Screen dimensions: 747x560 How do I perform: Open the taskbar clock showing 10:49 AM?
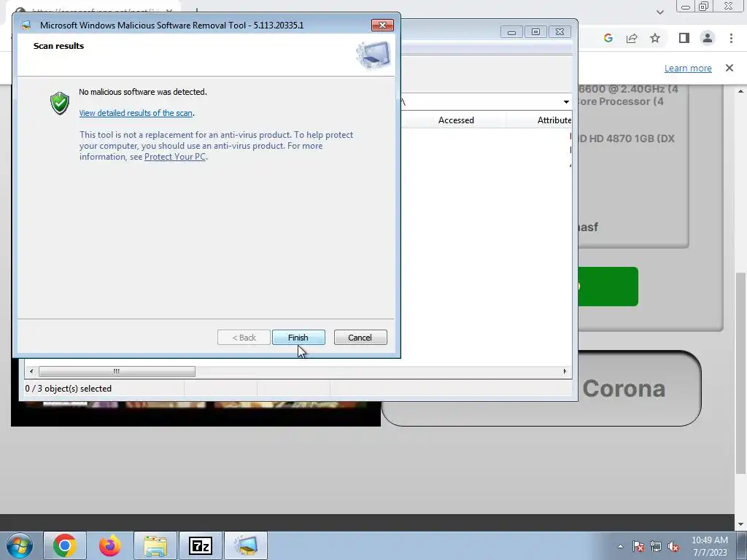click(710, 546)
